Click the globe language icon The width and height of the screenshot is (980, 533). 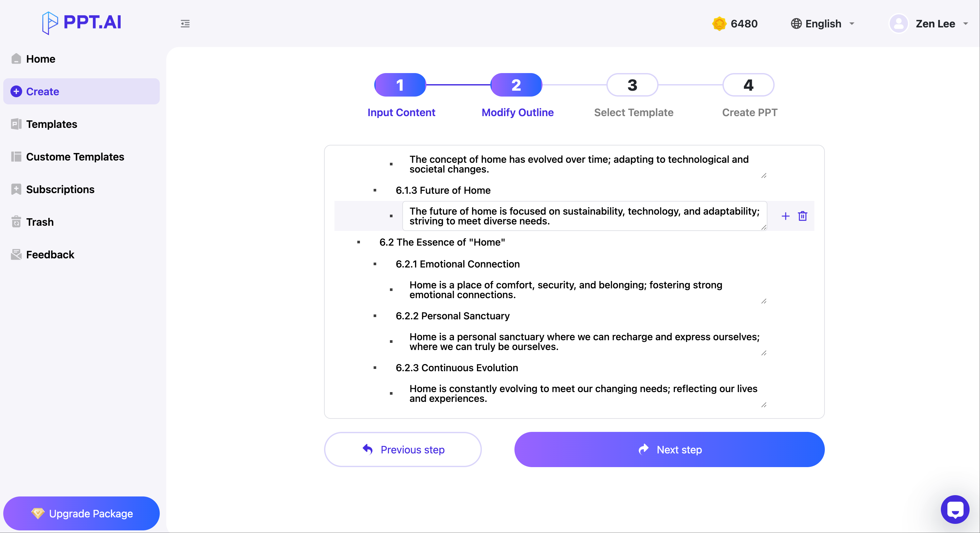click(x=796, y=23)
